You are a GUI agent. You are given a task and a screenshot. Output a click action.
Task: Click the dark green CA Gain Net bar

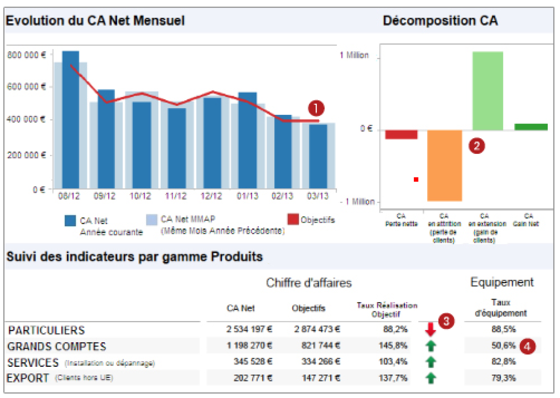click(x=531, y=127)
